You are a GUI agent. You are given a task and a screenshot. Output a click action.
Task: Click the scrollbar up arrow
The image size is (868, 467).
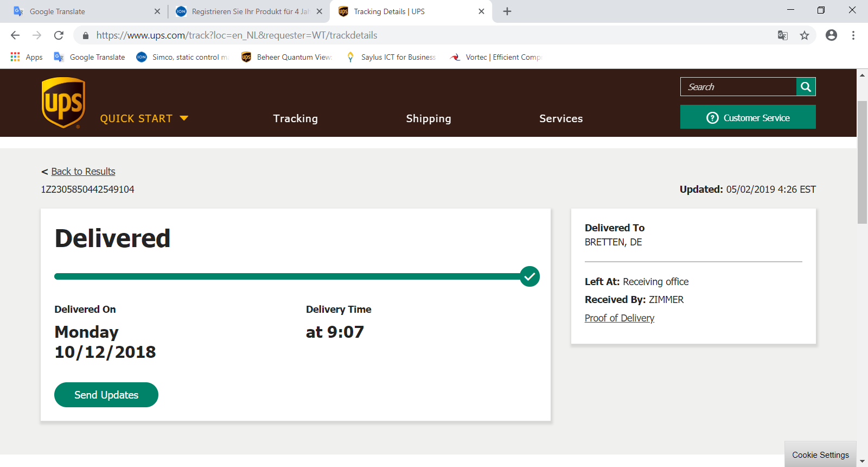tap(862, 75)
